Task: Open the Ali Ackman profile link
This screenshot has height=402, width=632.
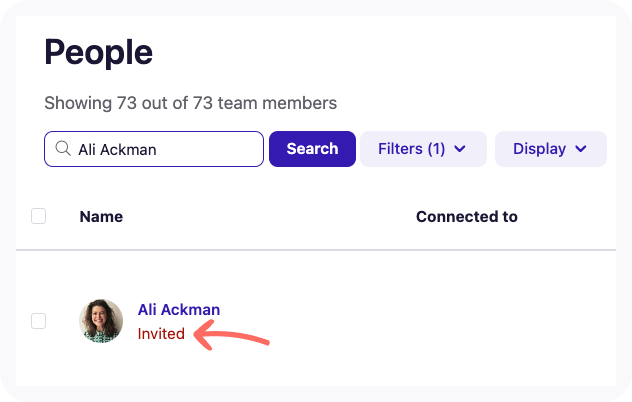Action: [x=178, y=310]
